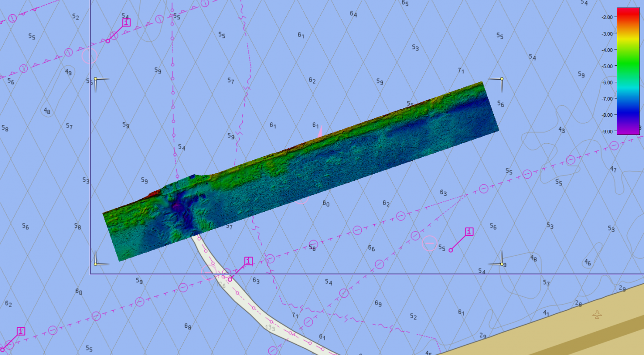This screenshot has height=355, width=644.
Task: Click the 4_6 depth sounding
Action: [x=588, y=262]
